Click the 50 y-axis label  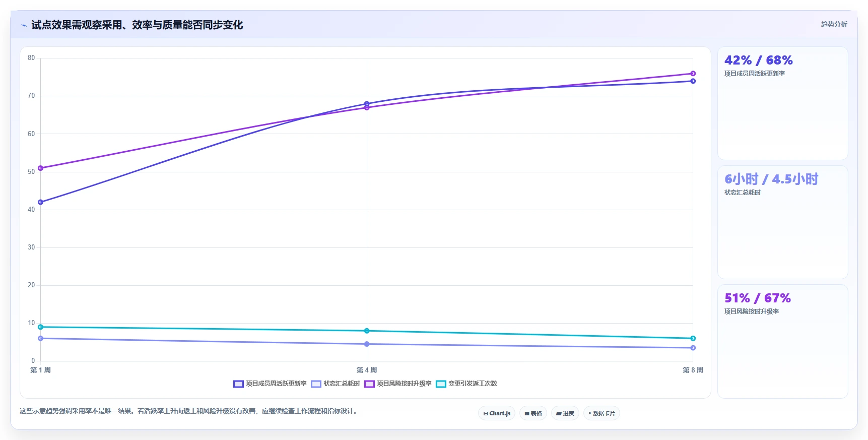[x=31, y=172]
